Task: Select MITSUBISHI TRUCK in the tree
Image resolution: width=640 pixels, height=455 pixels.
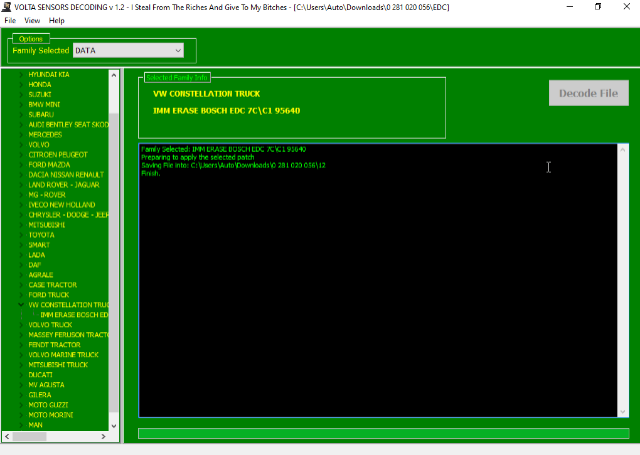Action: tap(58, 365)
